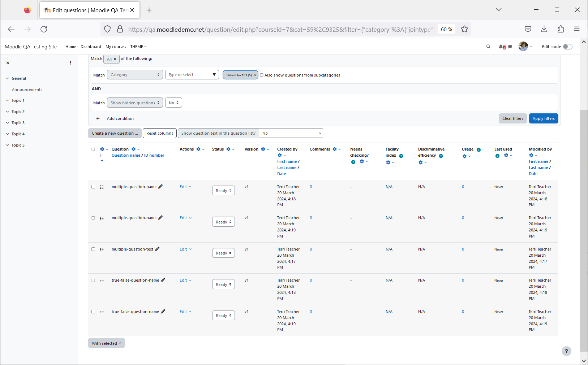Select the last true-false-question-name row checkbox
The height and width of the screenshot is (365, 588).
[93, 312]
